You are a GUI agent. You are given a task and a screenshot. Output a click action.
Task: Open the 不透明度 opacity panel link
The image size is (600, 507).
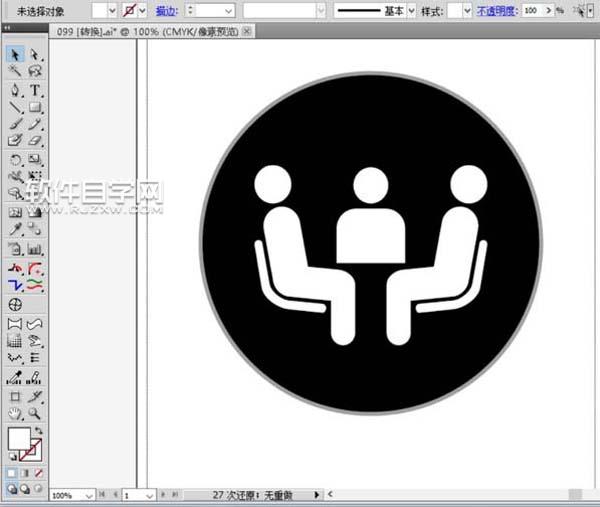click(497, 11)
